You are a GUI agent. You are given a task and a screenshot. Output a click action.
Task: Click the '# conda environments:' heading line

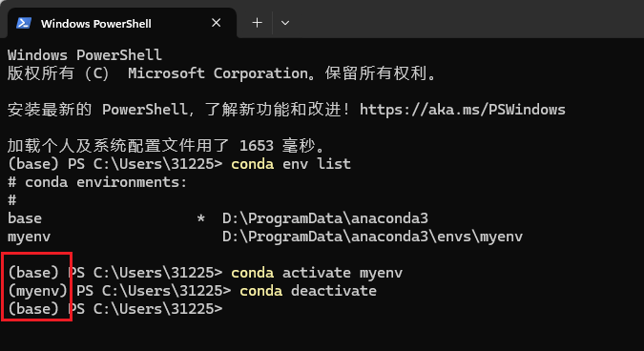click(x=97, y=182)
